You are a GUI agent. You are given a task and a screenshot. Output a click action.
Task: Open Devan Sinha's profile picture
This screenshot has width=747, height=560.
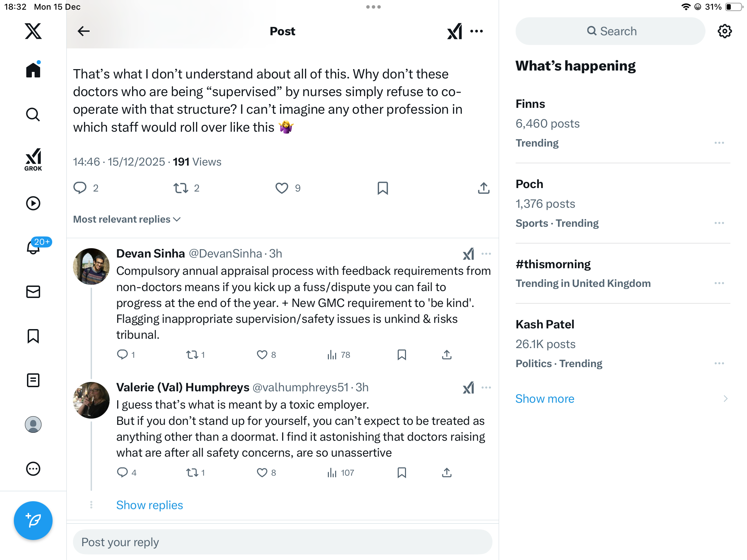coord(91,267)
